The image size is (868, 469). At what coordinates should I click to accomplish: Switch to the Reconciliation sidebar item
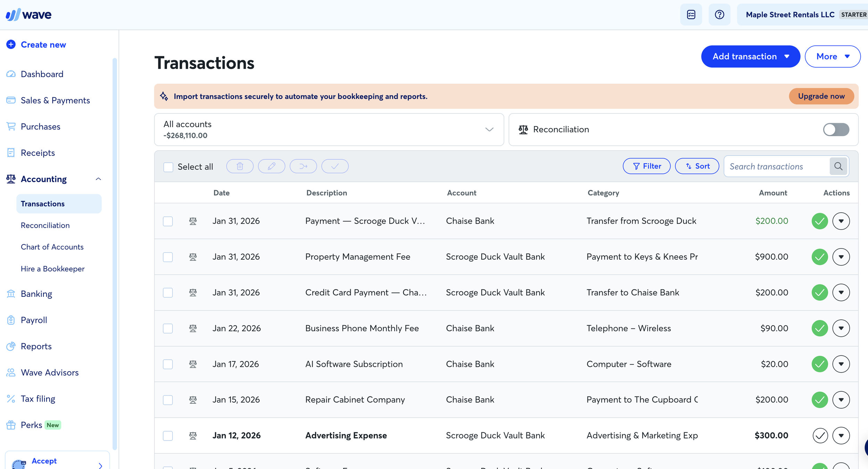[45, 225]
